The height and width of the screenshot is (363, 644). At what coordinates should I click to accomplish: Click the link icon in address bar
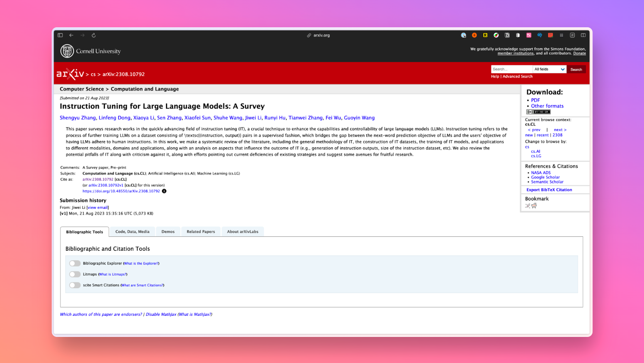309,35
